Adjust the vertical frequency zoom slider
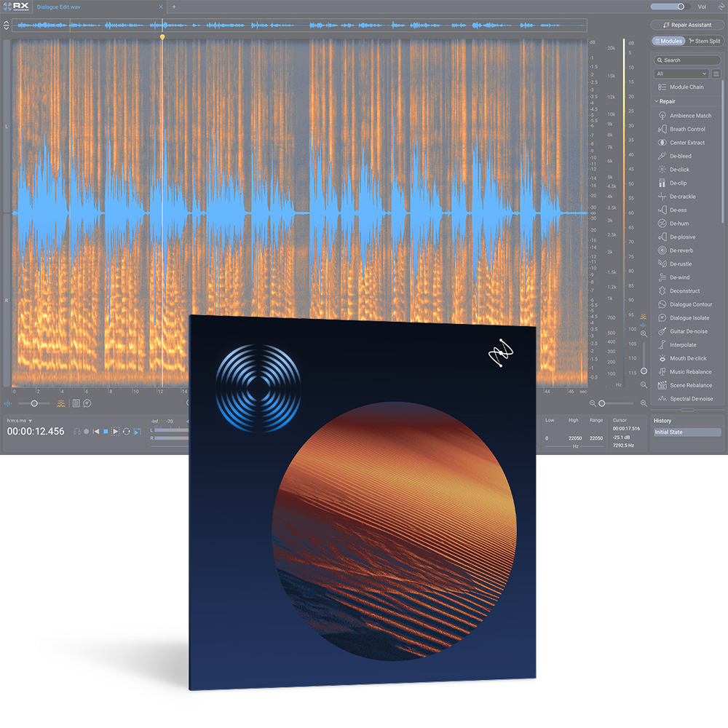 click(x=644, y=359)
